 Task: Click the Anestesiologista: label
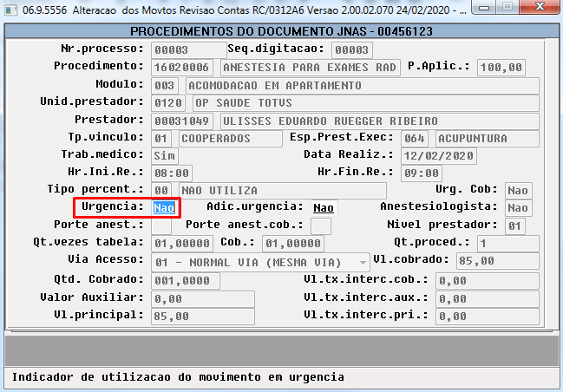click(x=439, y=206)
